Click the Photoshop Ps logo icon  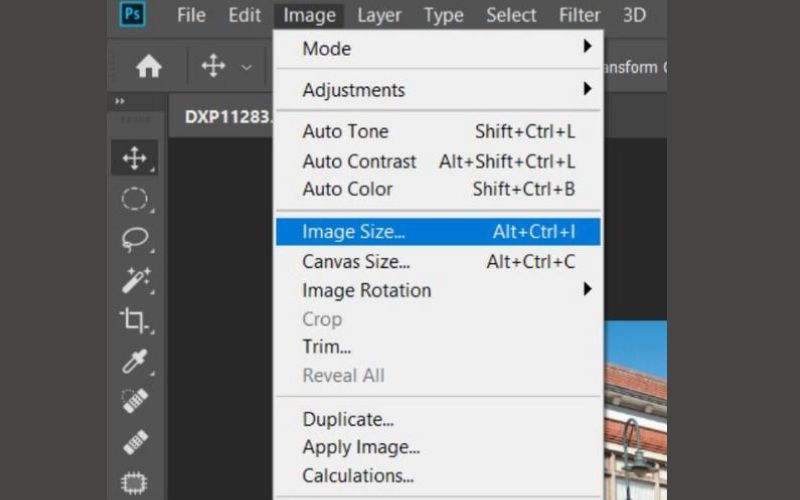click(x=132, y=14)
